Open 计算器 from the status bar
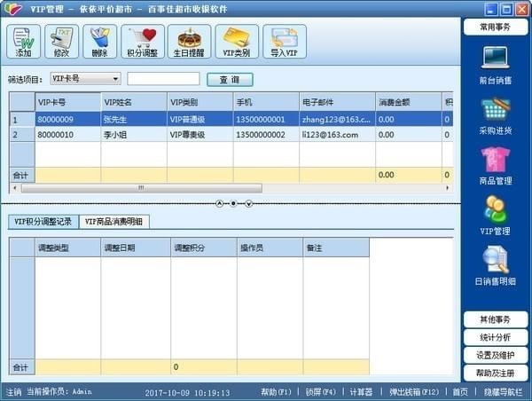Viewport: 532px width, 401px height. click(361, 392)
